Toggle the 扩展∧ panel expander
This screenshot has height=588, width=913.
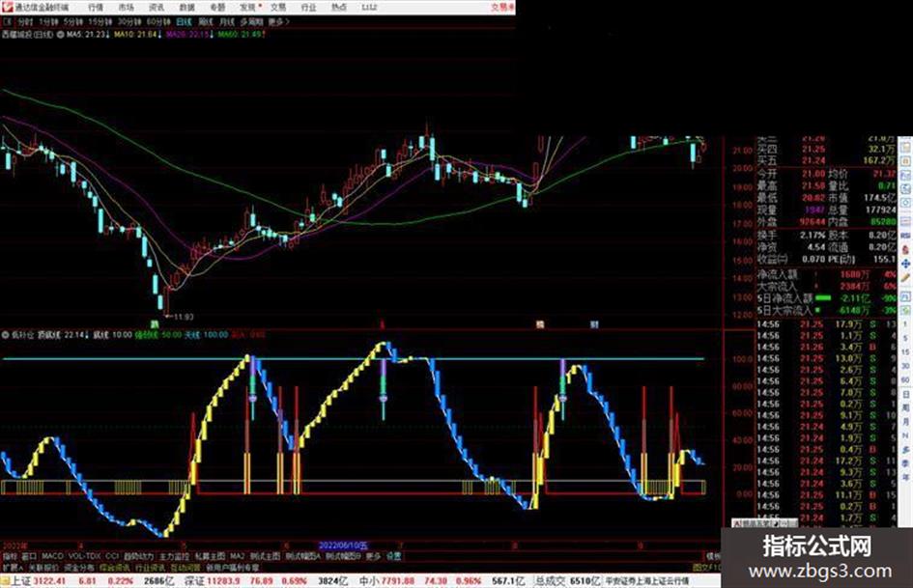coord(13,567)
